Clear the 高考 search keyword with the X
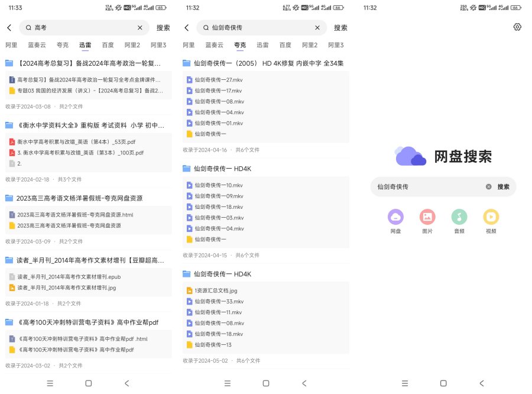 tap(140, 27)
